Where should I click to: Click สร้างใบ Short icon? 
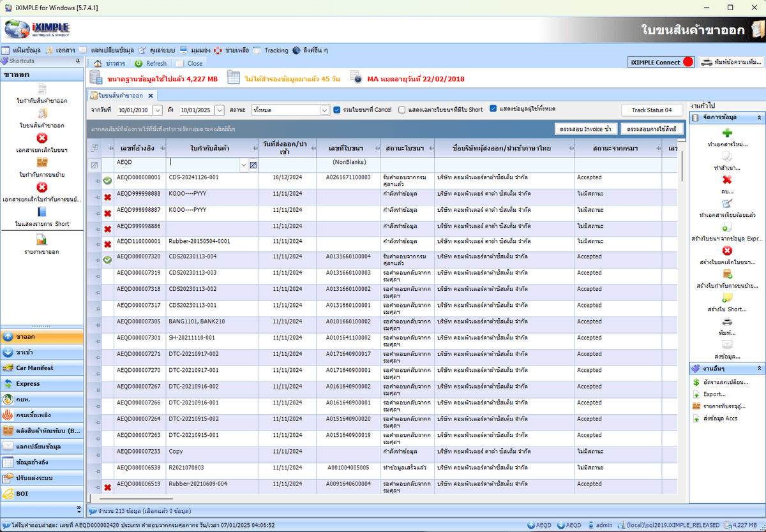coord(727,298)
